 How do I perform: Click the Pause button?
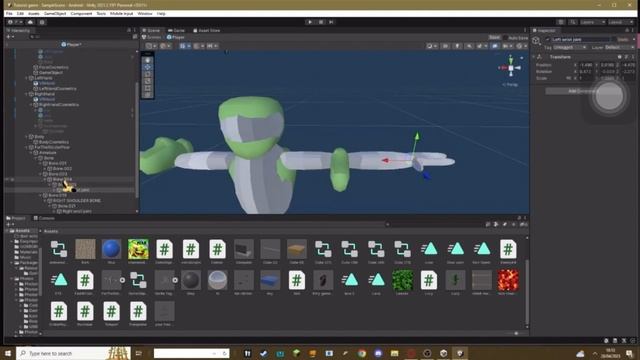321,22
